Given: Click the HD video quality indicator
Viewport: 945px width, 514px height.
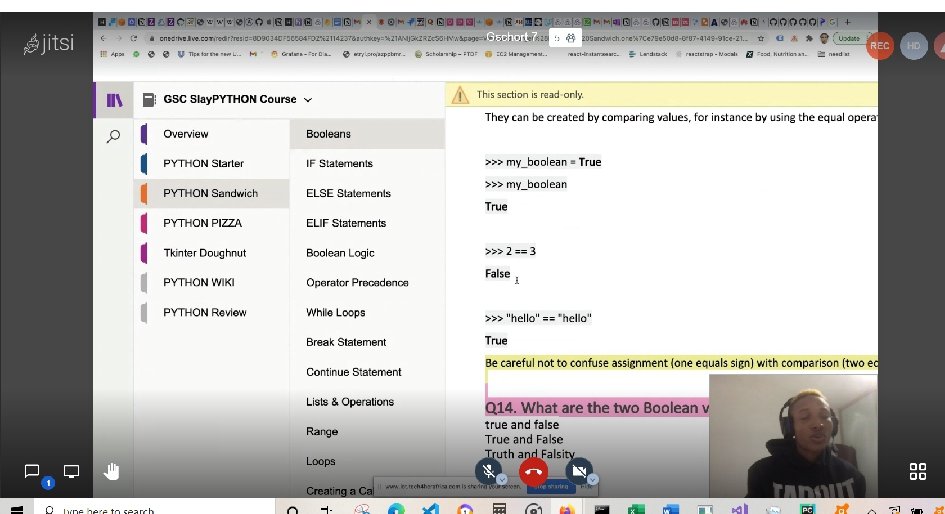Looking at the screenshot, I should (x=914, y=46).
